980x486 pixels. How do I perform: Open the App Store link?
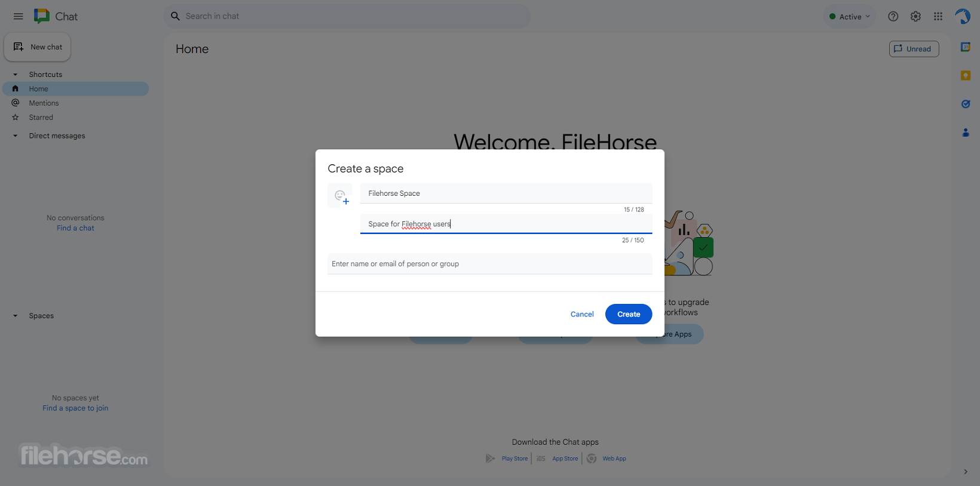[565, 459]
